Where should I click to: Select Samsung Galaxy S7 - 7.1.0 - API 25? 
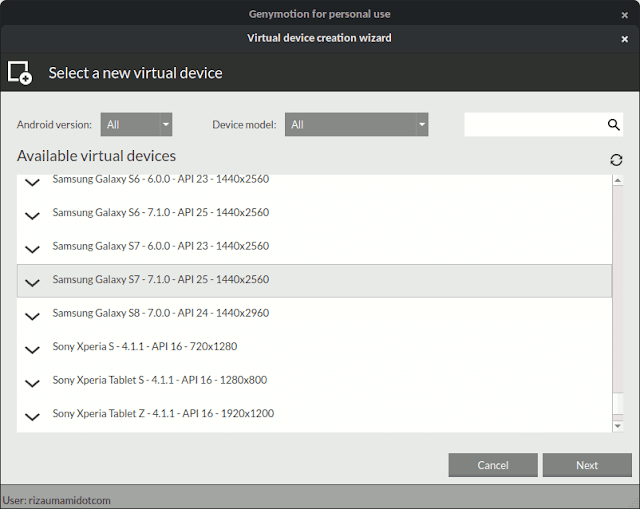coord(314,280)
